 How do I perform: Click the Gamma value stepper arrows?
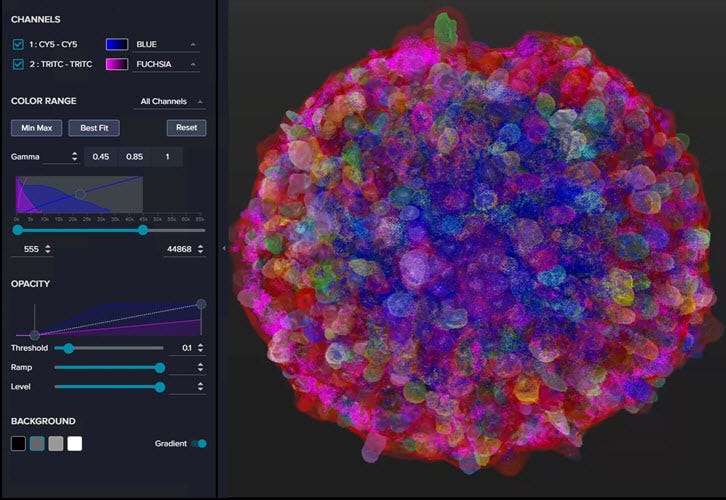click(x=74, y=156)
